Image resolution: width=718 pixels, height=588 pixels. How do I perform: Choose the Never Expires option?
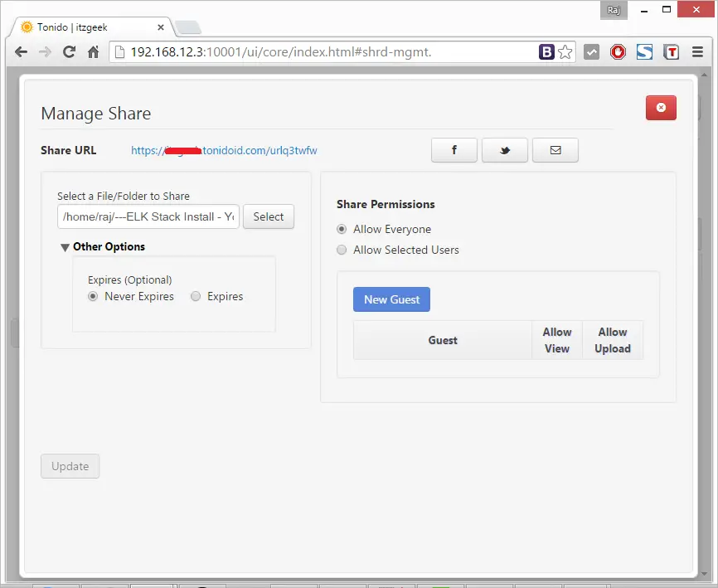click(93, 296)
